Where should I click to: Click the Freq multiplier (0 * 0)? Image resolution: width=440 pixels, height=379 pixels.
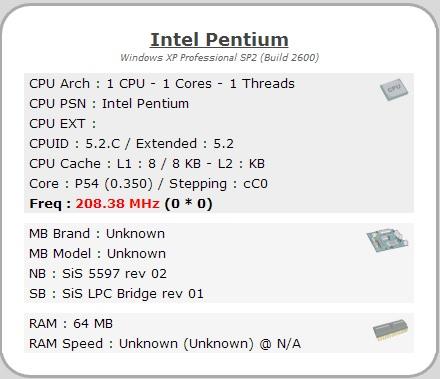(188, 204)
